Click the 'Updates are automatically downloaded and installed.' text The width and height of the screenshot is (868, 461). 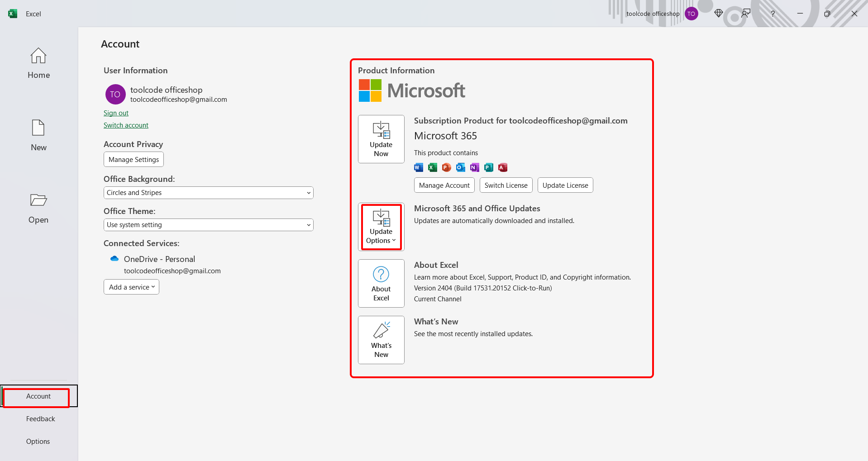click(494, 221)
